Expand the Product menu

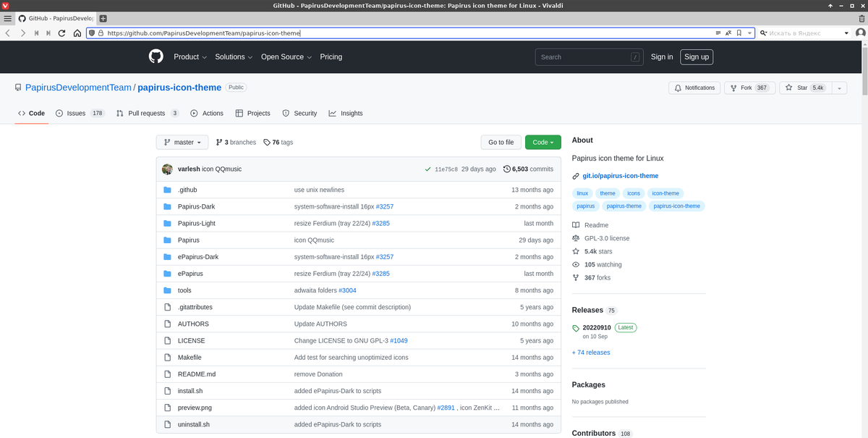point(190,56)
